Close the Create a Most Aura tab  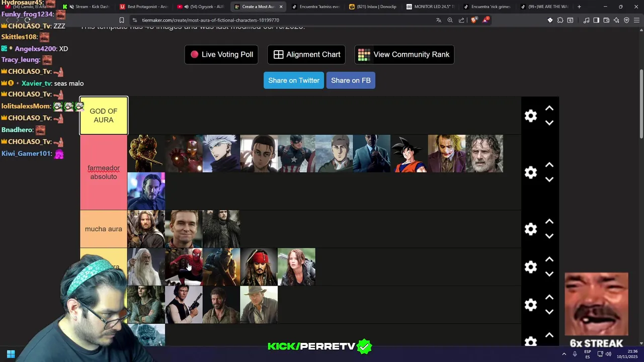(x=281, y=7)
